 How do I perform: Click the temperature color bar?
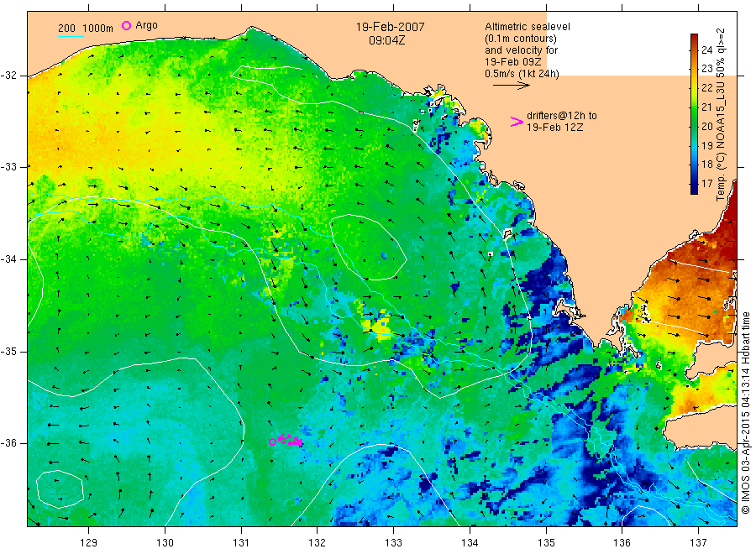tap(694, 114)
